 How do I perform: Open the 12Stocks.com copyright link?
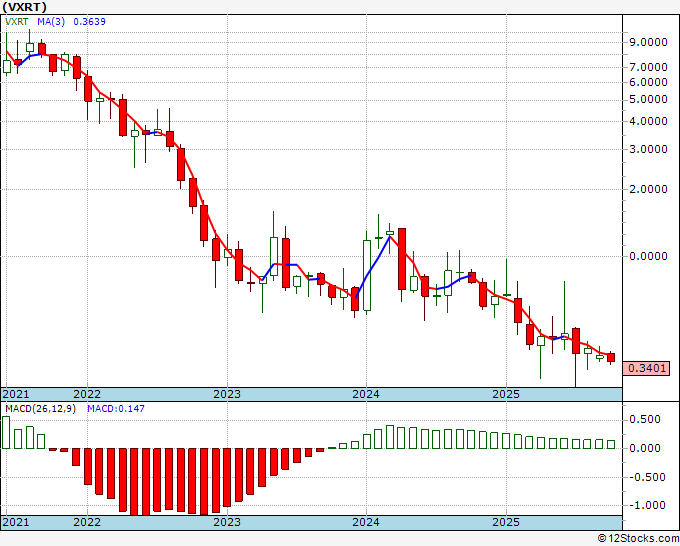[x=638, y=539]
